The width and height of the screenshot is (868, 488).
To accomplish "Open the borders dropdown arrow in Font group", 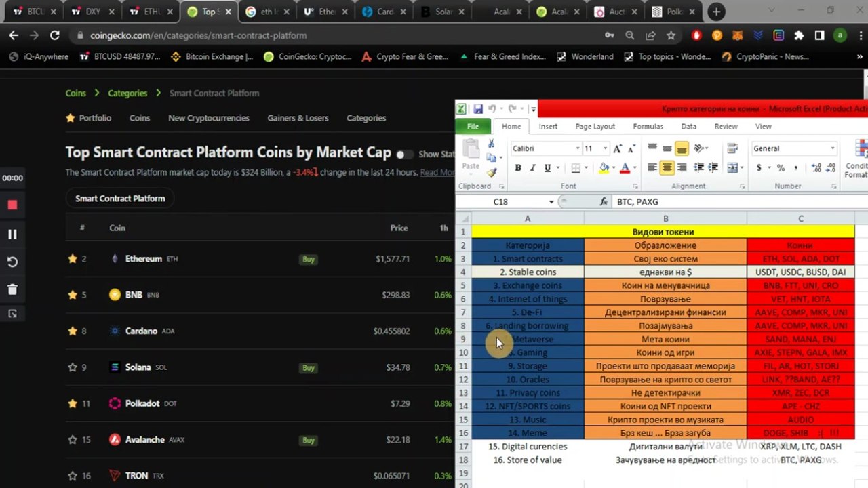I will [587, 167].
